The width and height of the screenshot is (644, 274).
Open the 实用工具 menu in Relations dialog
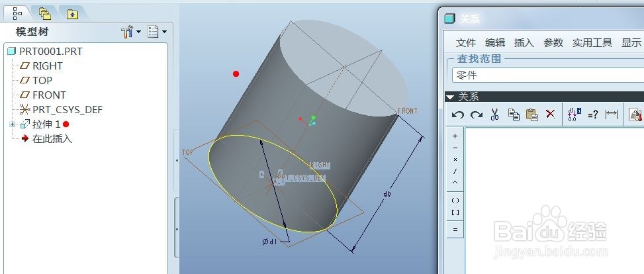[x=592, y=43]
